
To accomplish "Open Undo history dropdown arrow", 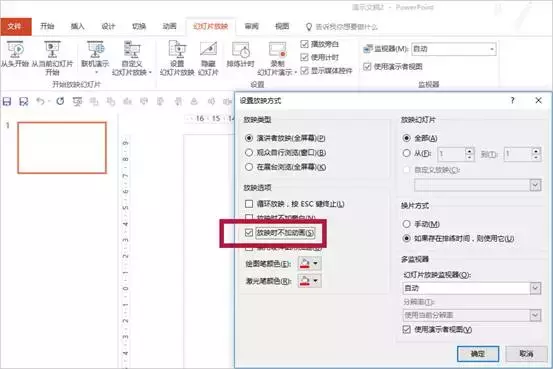I will coord(49,102).
